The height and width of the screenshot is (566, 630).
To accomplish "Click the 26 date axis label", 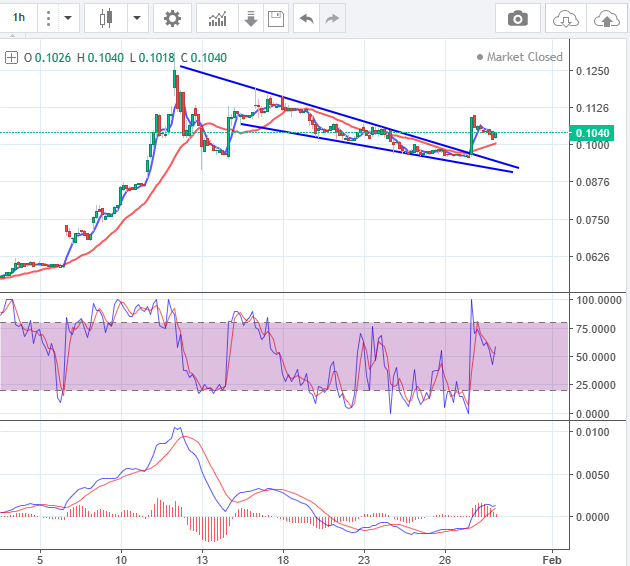I will tap(445, 560).
